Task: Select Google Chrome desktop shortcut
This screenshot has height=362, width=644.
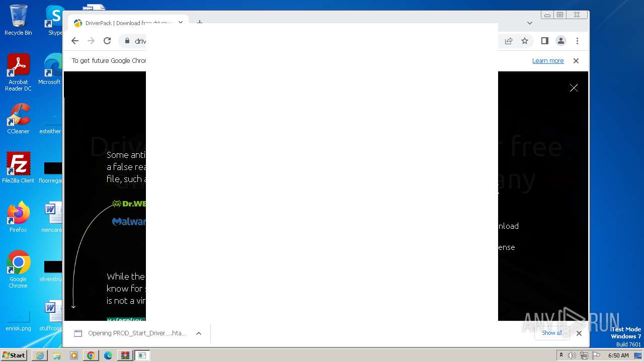Action: point(18,269)
